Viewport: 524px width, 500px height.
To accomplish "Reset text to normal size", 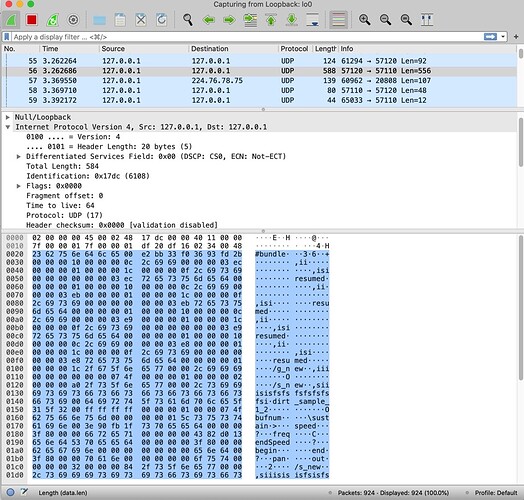I will pyautogui.click(x=406, y=20).
